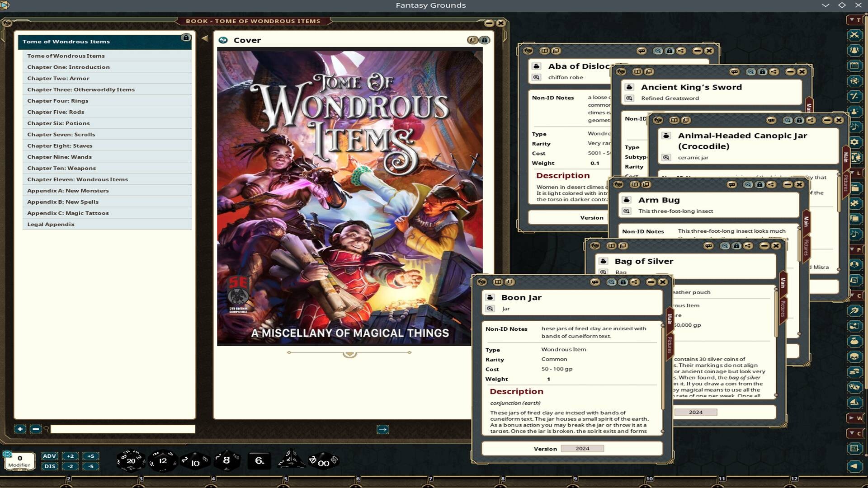Roll the black d20 die at the bottom
The width and height of the screenshot is (868, 488).
click(130, 461)
